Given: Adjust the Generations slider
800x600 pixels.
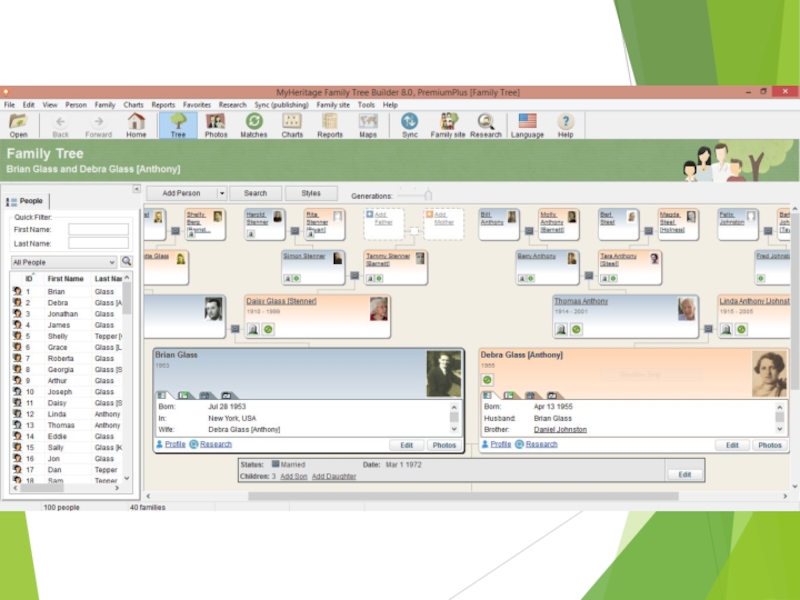Looking at the screenshot, I should [x=428, y=195].
